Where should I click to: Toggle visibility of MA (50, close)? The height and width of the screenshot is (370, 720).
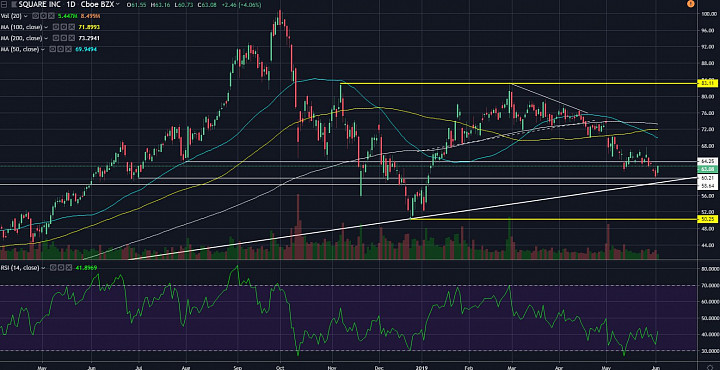(x=52, y=49)
